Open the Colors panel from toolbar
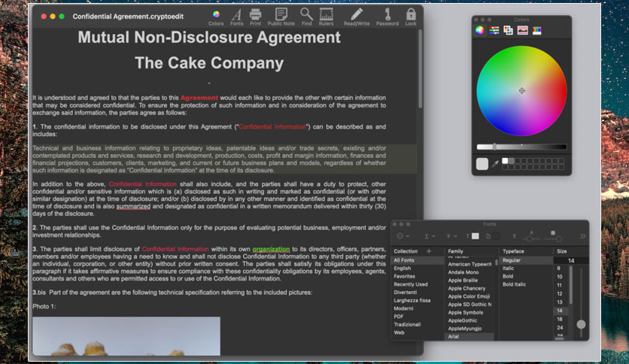The image size is (629, 364). pyautogui.click(x=216, y=17)
